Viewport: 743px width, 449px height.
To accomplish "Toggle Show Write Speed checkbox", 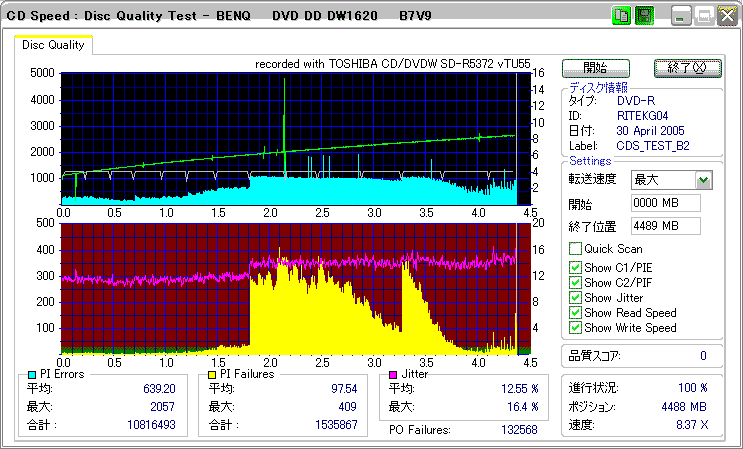I will (x=575, y=328).
